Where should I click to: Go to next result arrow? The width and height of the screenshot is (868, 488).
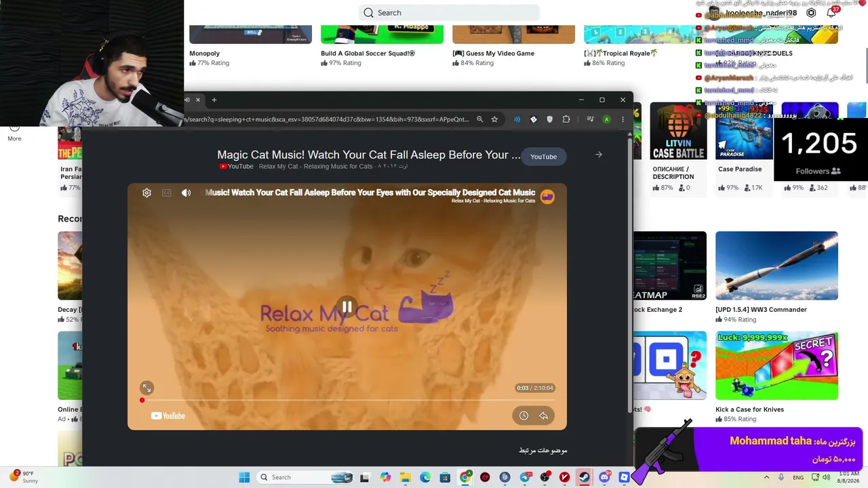pos(599,155)
